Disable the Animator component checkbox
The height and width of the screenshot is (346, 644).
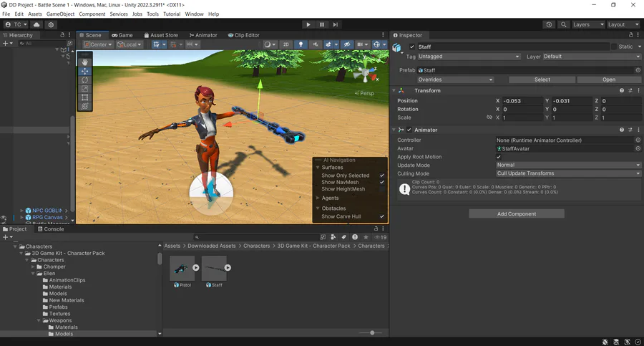[409, 130]
